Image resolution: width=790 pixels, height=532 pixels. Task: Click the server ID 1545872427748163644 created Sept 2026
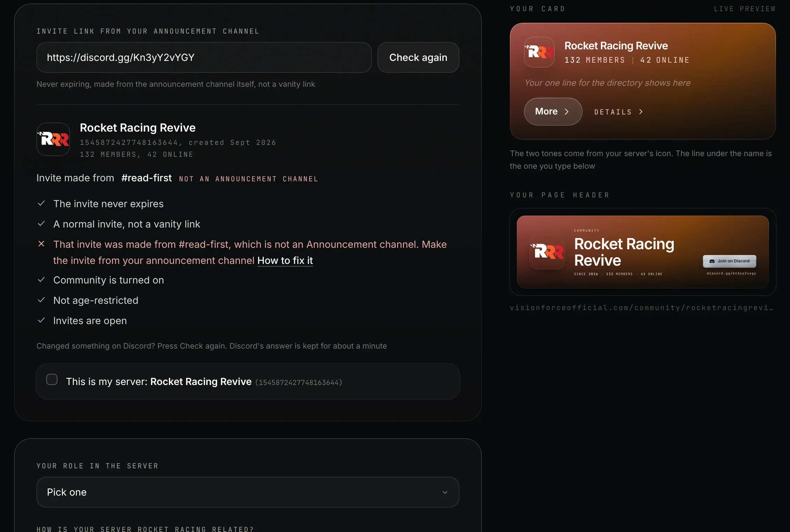(x=178, y=142)
